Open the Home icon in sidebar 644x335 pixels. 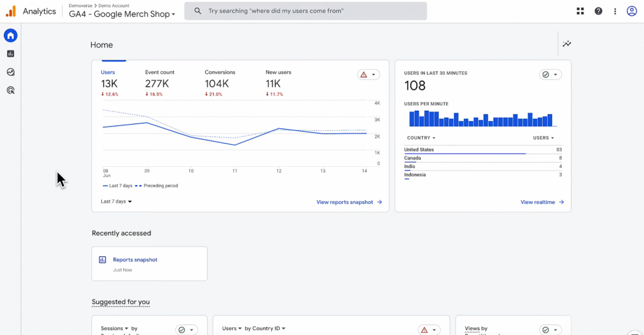(11, 36)
